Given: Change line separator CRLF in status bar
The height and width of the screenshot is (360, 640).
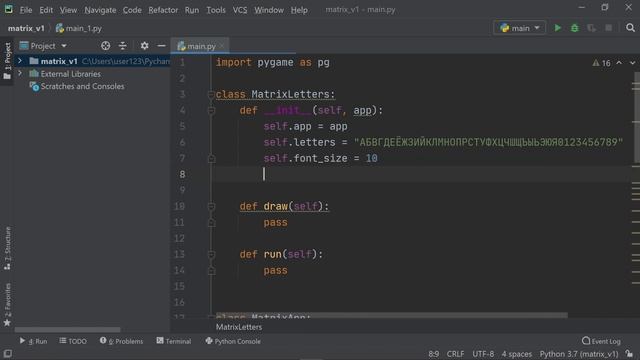Looking at the screenshot, I should (455, 354).
